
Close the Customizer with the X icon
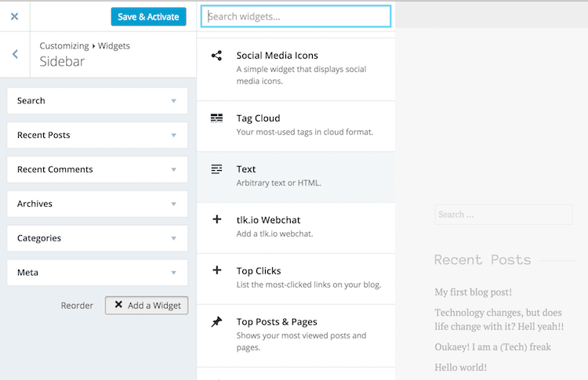coord(14,16)
